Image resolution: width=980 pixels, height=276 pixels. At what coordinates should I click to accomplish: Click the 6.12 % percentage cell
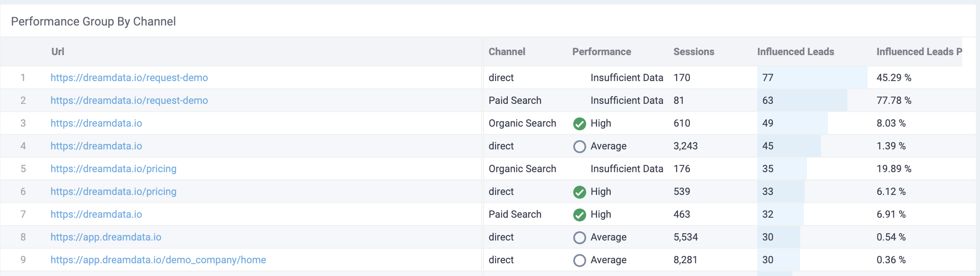(x=891, y=191)
